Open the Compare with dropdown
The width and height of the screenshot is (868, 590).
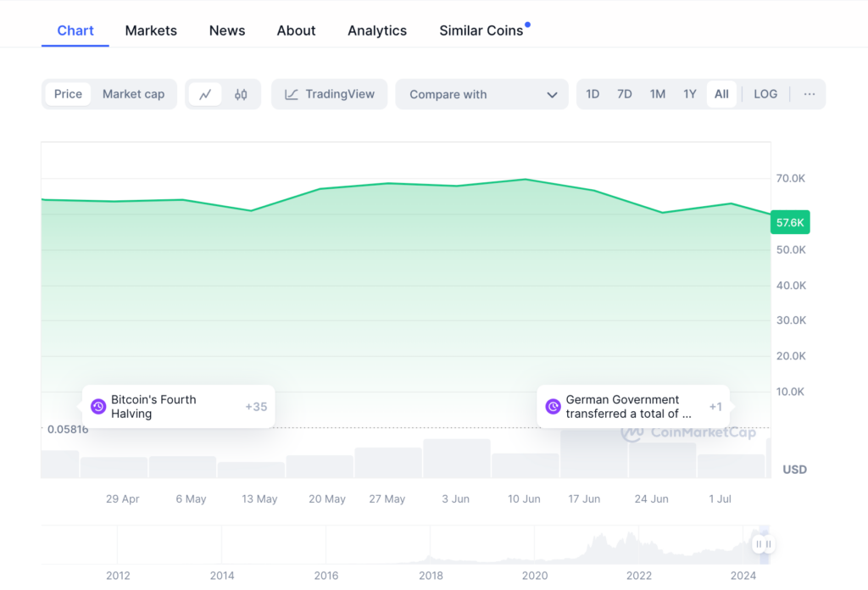point(481,94)
